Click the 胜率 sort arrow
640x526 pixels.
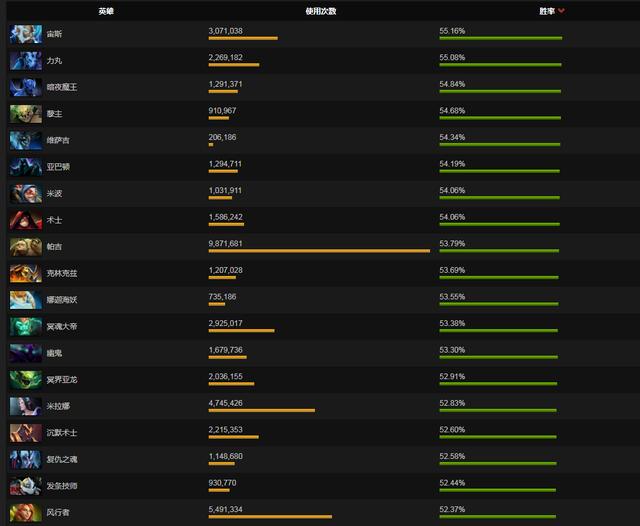pyautogui.click(x=562, y=11)
